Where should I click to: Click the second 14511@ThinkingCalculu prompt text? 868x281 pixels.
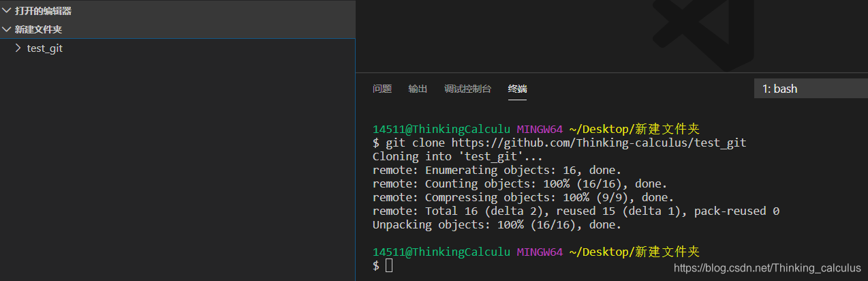point(441,252)
